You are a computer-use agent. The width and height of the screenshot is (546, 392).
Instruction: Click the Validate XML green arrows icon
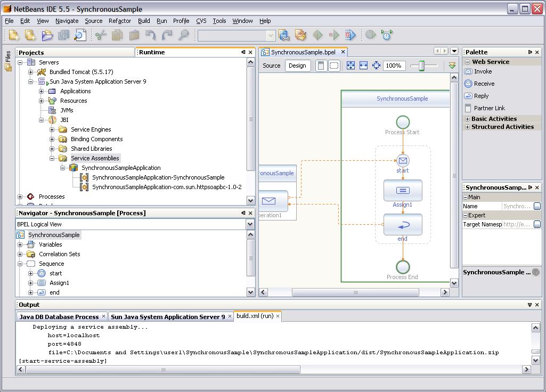(x=452, y=66)
